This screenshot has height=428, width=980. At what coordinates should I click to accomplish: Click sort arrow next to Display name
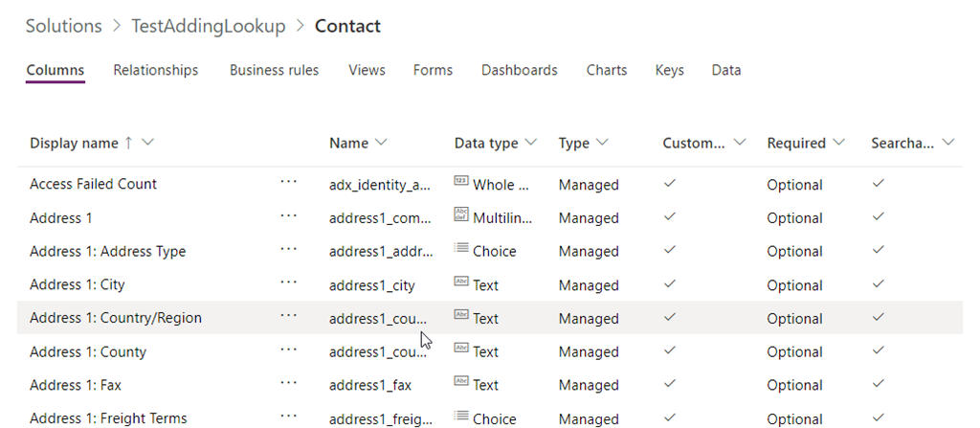(x=128, y=143)
